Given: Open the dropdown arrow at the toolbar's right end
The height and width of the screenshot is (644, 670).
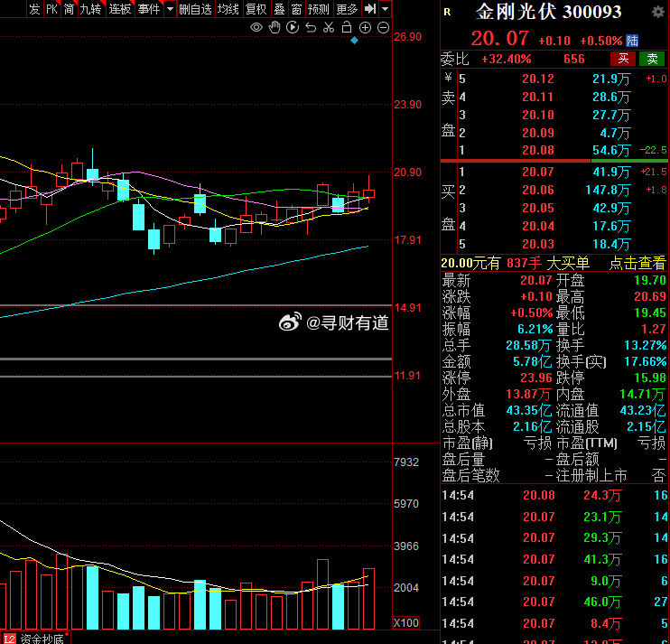Looking at the screenshot, I should (x=386, y=9).
